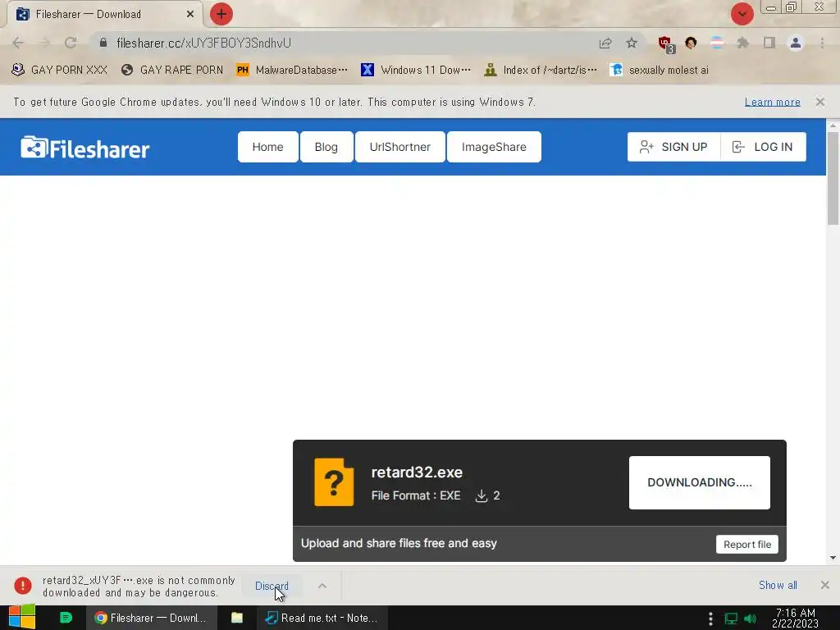Image resolution: width=840 pixels, height=630 pixels.
Task: Open the Home menu item
Action: [268, 147]
